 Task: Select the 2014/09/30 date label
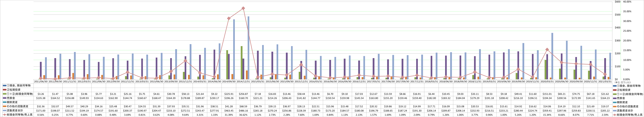click(229, 82)
